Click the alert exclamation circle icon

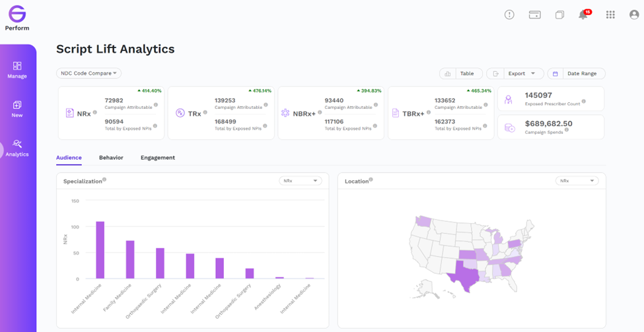coord(509,15)
